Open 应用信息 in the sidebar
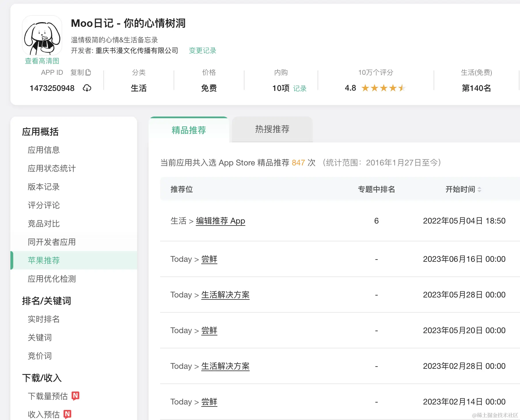The width and height of the screenshot is (520, 420). tap(44, 150)
